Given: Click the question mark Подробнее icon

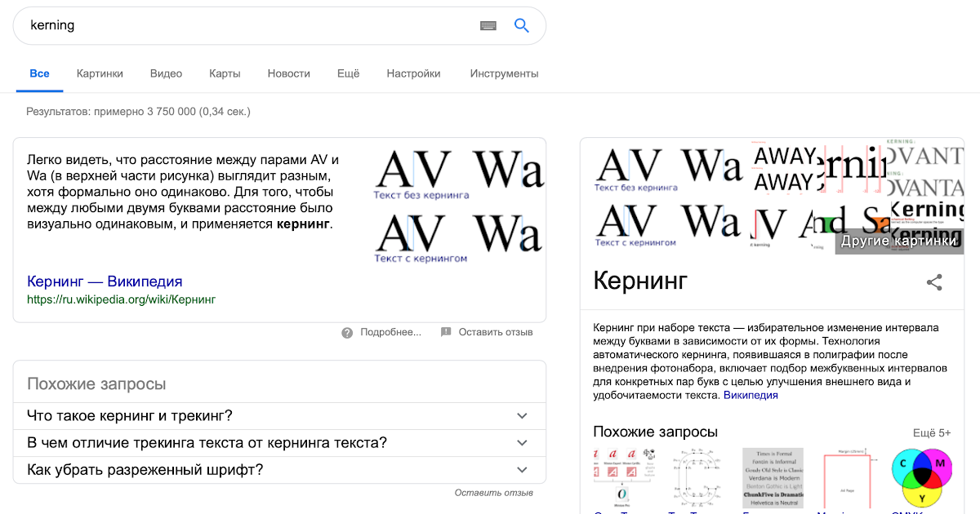Looking at the screenshot, I should click(x=347, y=332).
